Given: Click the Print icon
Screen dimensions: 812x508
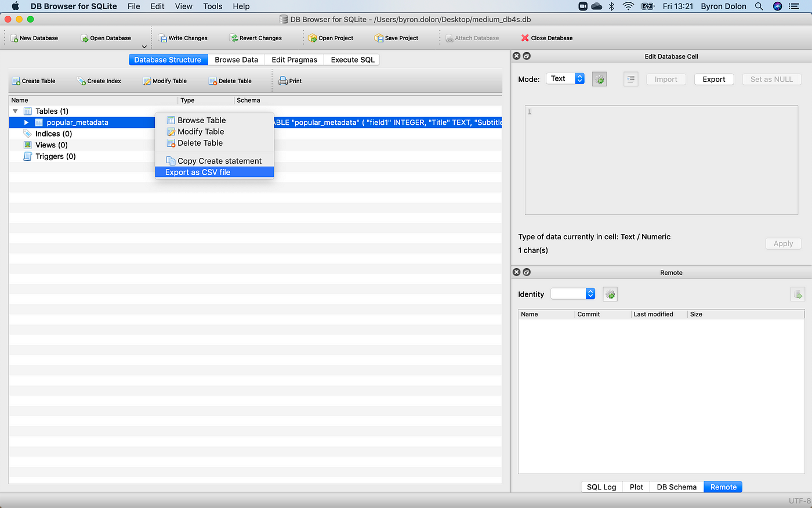Looking at the screenshot, I should click(283, 81).
